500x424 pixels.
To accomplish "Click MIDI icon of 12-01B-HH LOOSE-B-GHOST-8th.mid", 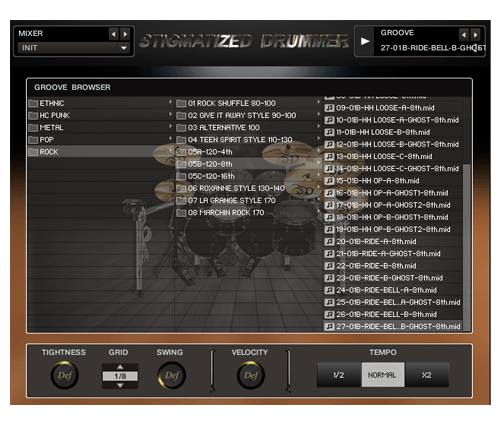I will (x=329, y=144).
